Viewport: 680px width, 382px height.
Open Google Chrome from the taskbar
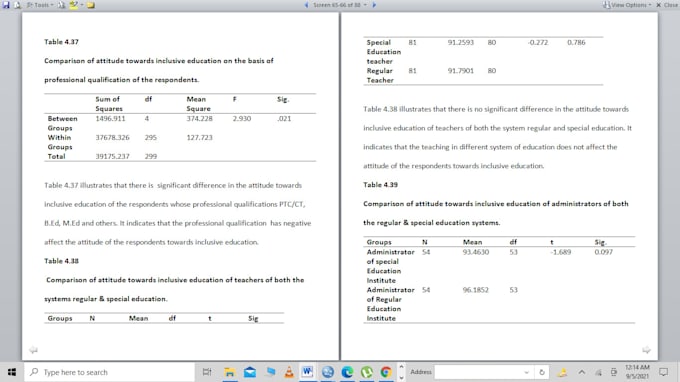pos(386,372)
